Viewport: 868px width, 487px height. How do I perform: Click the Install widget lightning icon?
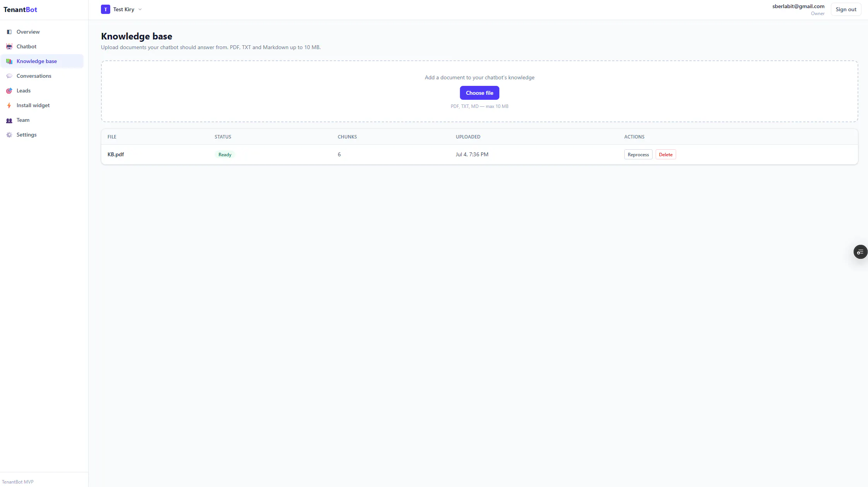(x=9, y=105)
